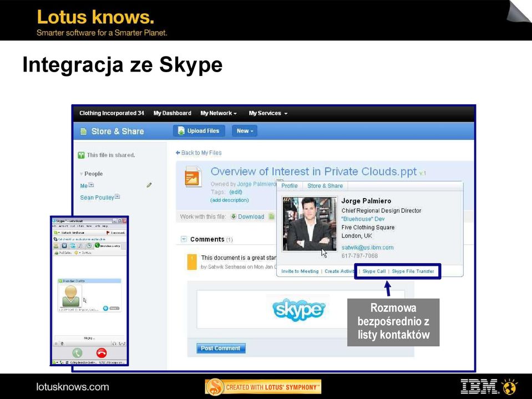Collapse the Comments section toggle
The height and width of the screenshot is (399, 532).
[184, 239]
